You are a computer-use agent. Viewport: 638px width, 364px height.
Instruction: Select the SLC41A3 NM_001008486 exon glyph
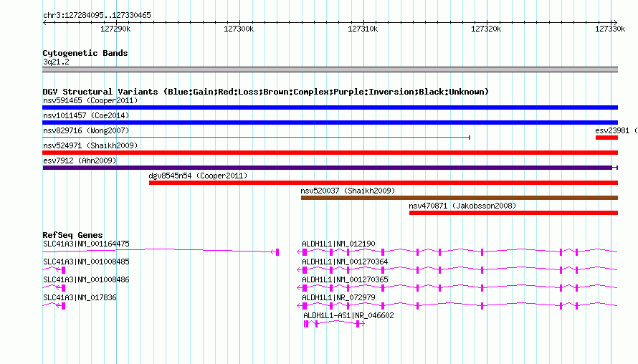coord(64,288)
